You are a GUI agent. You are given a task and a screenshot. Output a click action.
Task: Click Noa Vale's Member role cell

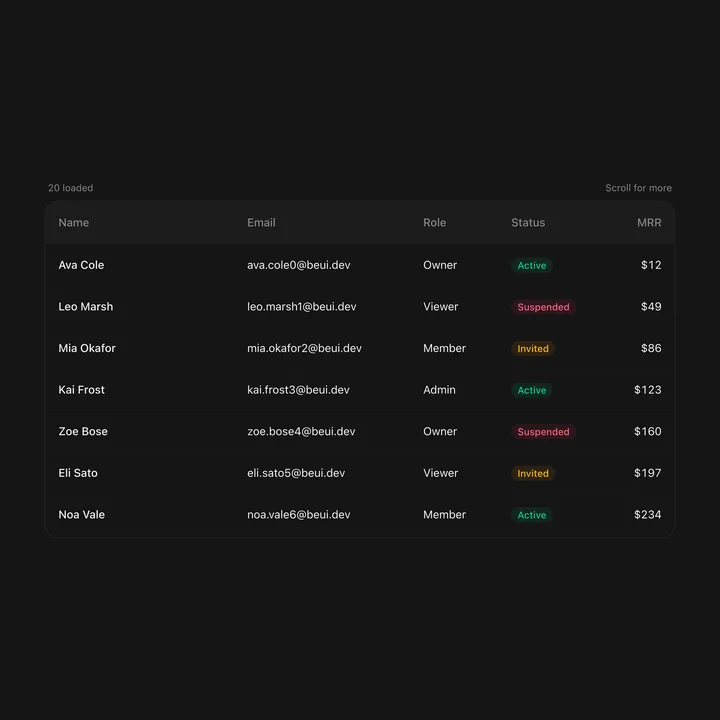tap(444, 515)
